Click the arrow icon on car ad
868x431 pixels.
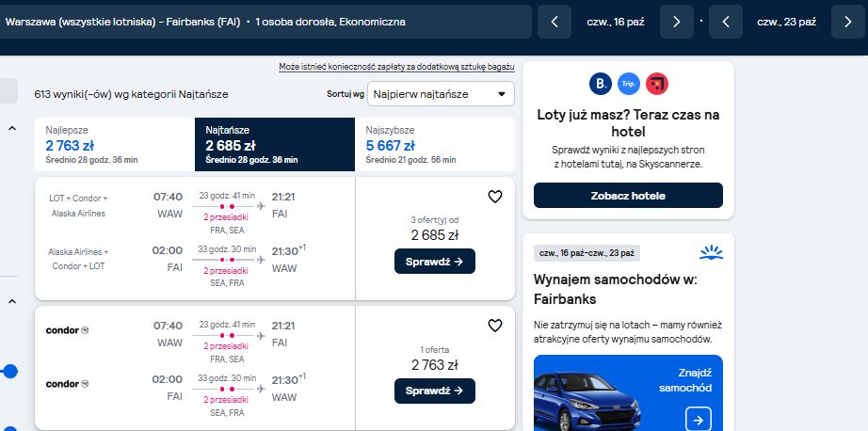pos(698,420)
